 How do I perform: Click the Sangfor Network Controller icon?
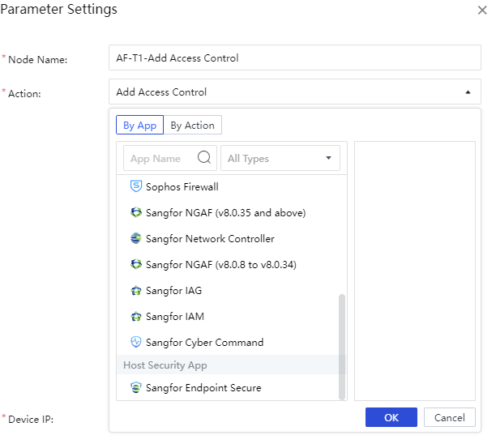[135, 239]
